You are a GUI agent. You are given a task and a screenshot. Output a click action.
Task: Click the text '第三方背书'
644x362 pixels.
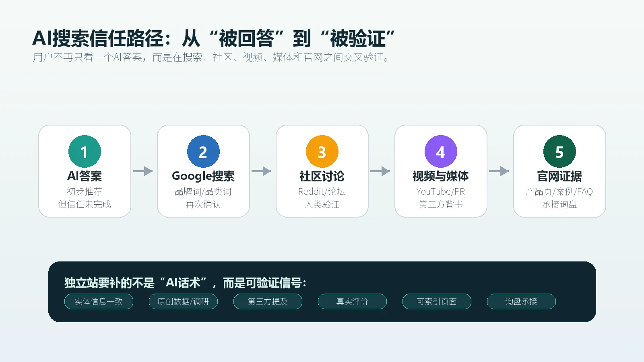441,204
